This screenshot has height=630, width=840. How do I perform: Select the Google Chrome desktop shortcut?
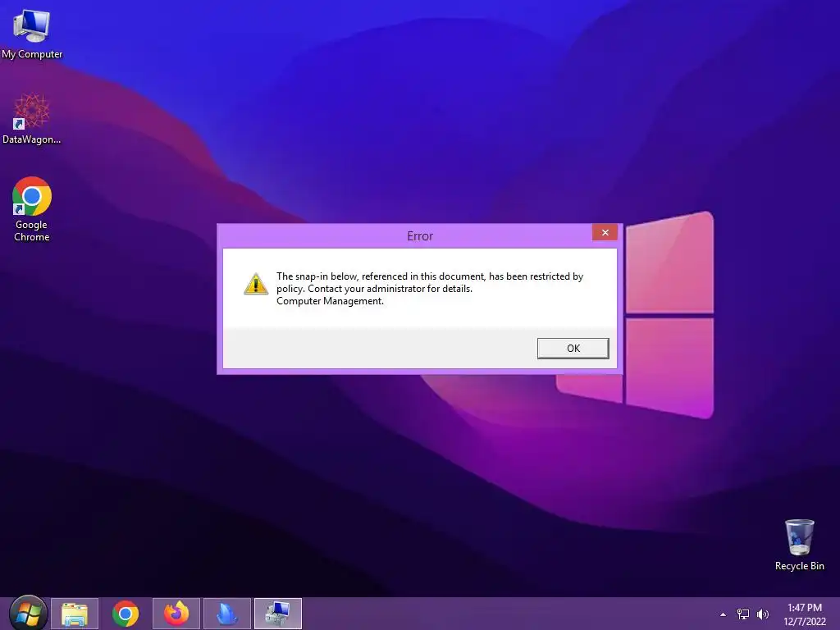point(32,209)
